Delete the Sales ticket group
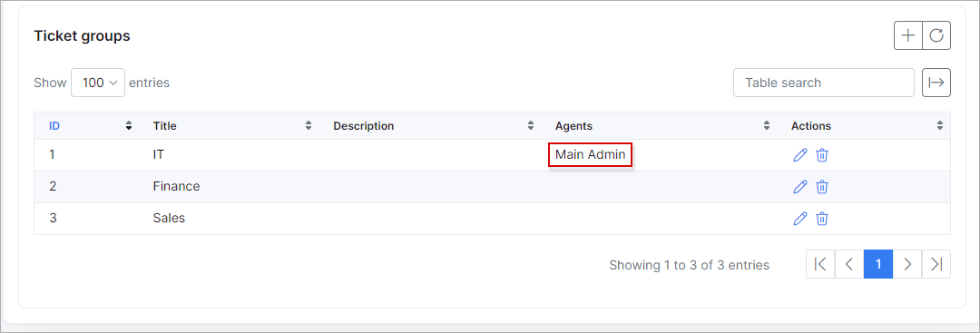The width and height of the screenshot is (980, 333). (822, 218)
